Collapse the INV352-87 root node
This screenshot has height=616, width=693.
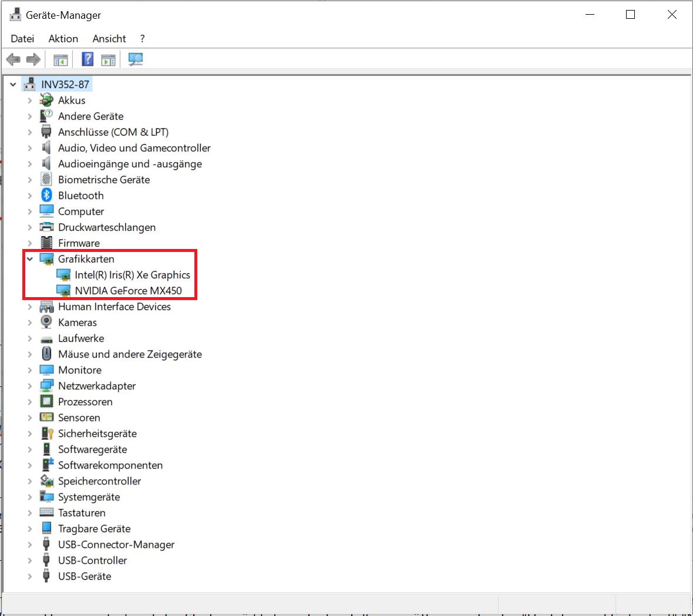pyautogui.click(x=13, y=84)
